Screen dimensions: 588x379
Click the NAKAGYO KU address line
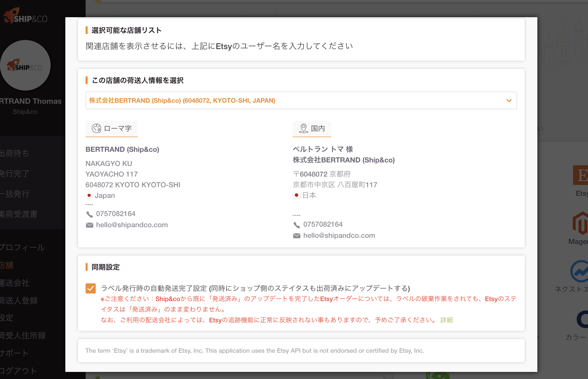point(109,164)
